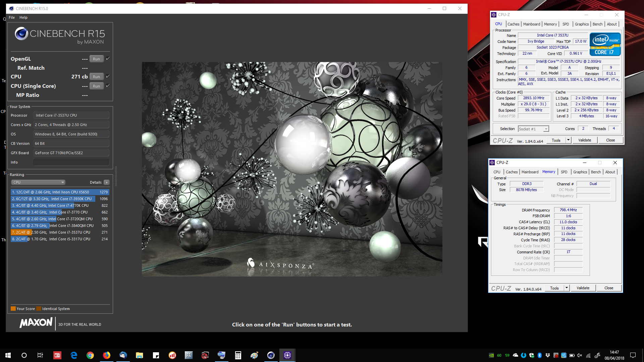Select the Intel Core i7-3930K ranking row
This screenshot has height=362, width=644.
[x=60, y=199]
